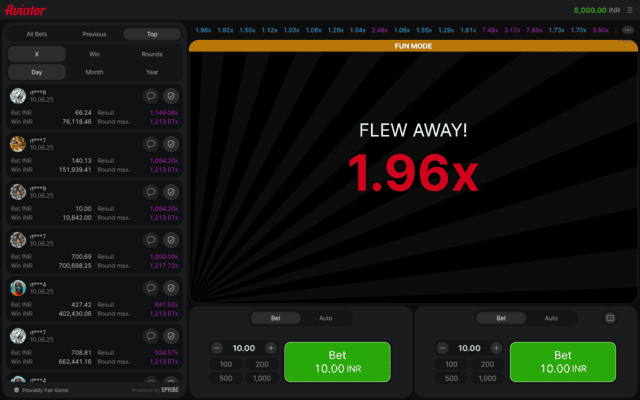
Task: Open the 3.80x round in history
Action: tap(600, 30)
